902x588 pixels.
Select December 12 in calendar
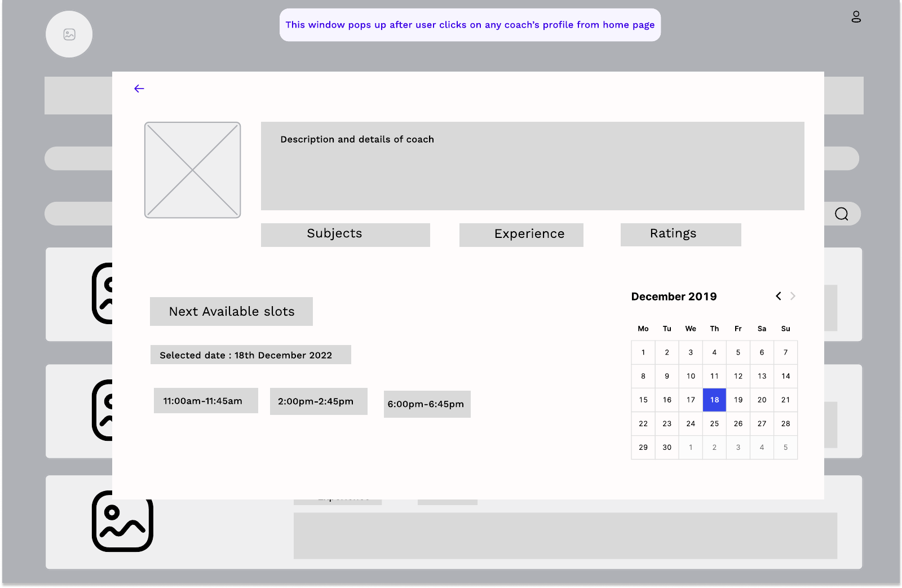738,376
